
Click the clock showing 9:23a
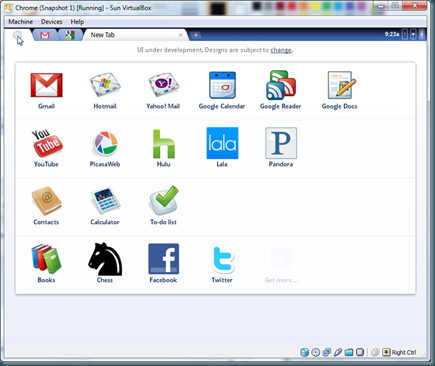392,34
